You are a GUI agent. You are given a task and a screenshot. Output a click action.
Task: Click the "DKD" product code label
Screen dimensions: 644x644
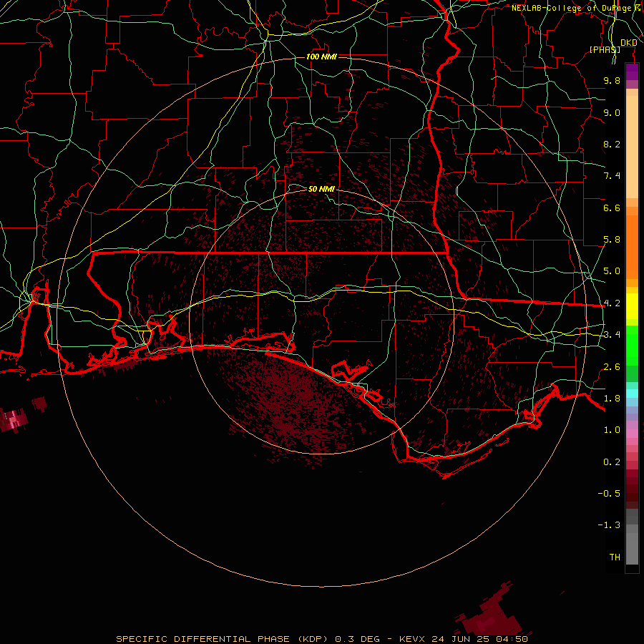[628, 43]
